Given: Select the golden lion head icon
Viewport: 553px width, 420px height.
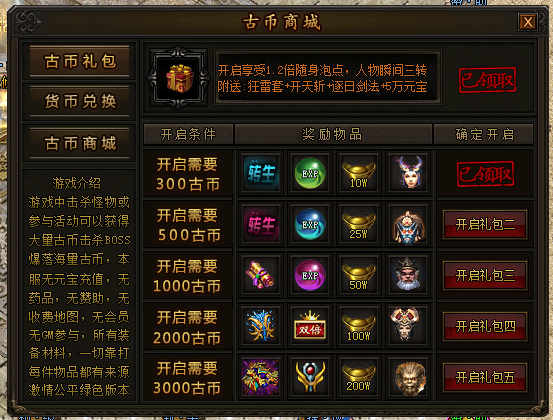Looking at the screenshot, I should pyautogui.click(x=408, y=377).
